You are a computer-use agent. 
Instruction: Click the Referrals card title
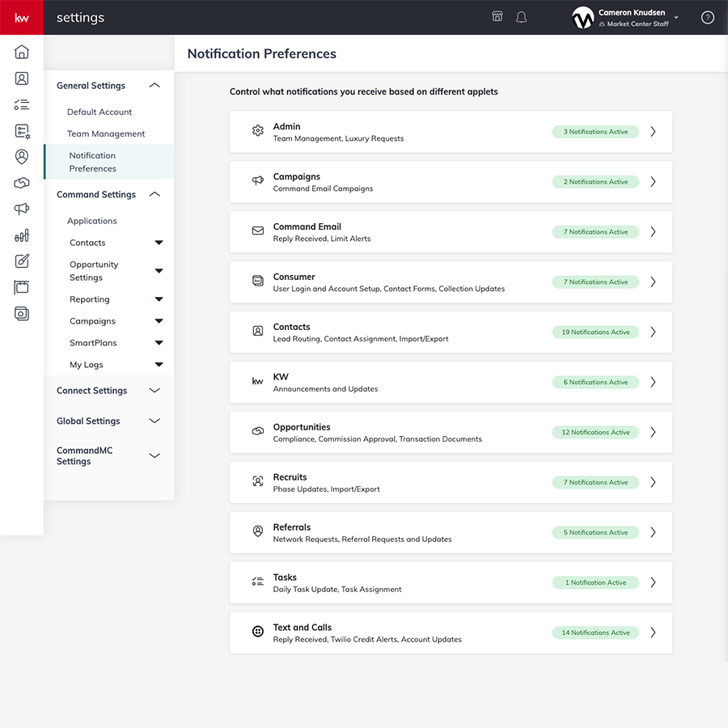pos(291,527)
